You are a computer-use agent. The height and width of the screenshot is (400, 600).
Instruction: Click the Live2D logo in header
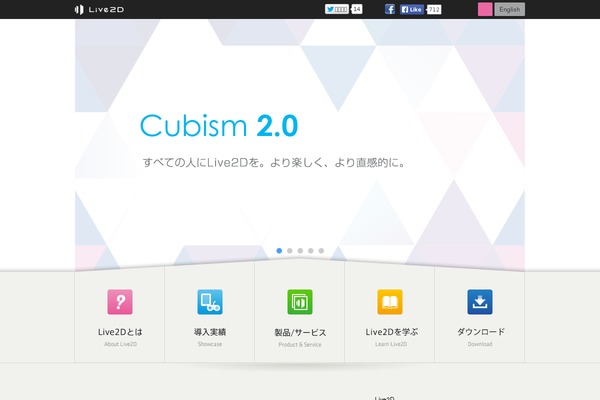click(99, 9)
